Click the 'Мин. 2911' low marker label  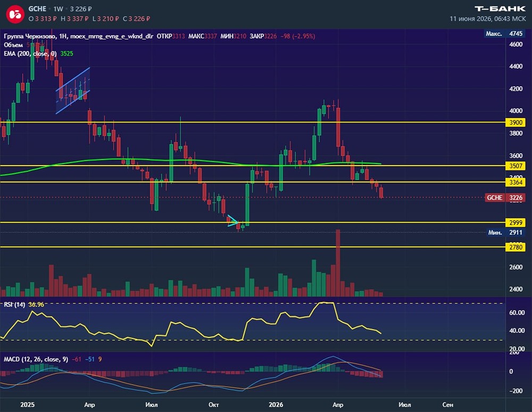click(505, 233)
